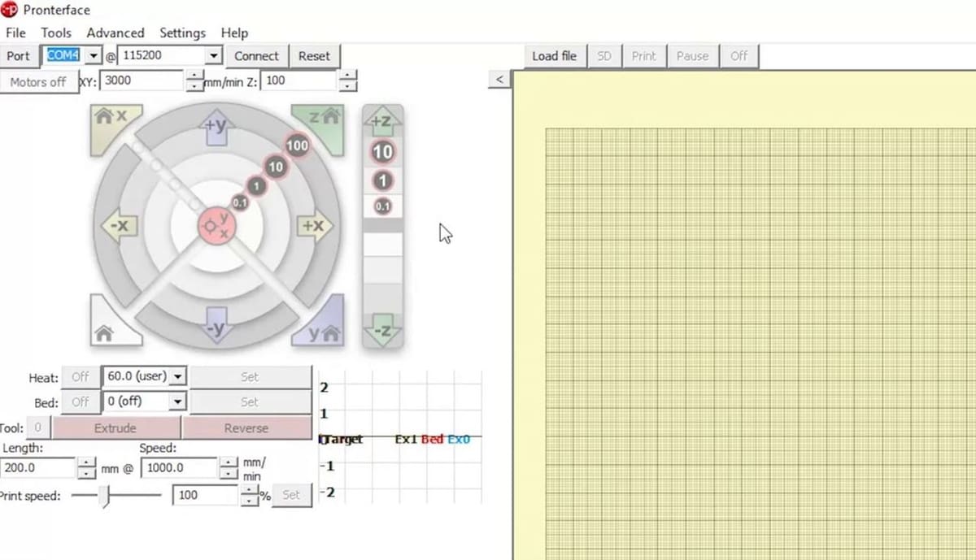Click the Print button
Viewport: 976px width, 560px height.
[x=643, y=56]
